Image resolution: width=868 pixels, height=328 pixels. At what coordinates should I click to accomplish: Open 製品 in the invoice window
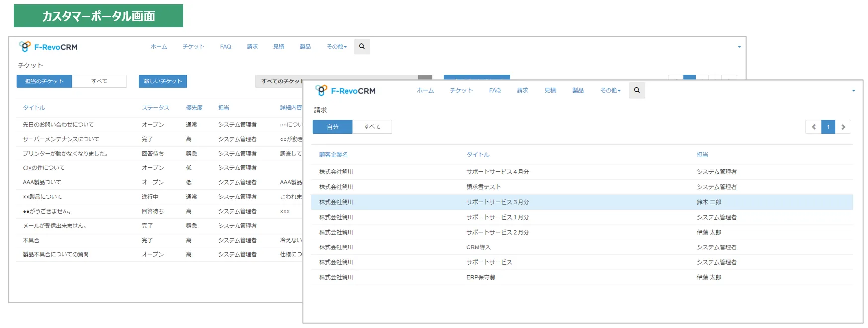578,90
